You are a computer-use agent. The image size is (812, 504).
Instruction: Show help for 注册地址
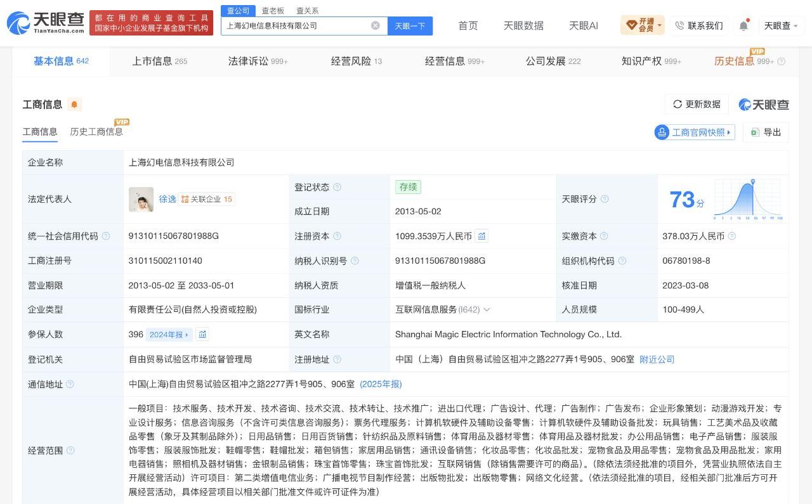pos(337,359)
